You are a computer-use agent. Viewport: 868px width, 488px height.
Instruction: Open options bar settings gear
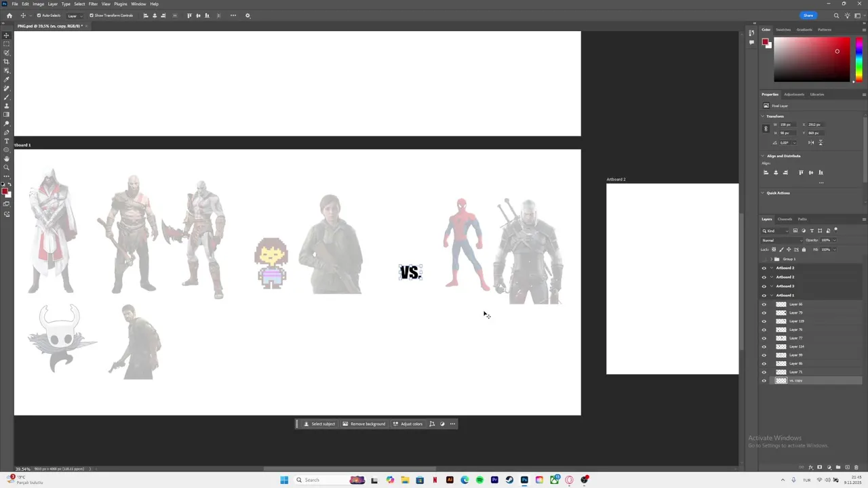point(248,16)
